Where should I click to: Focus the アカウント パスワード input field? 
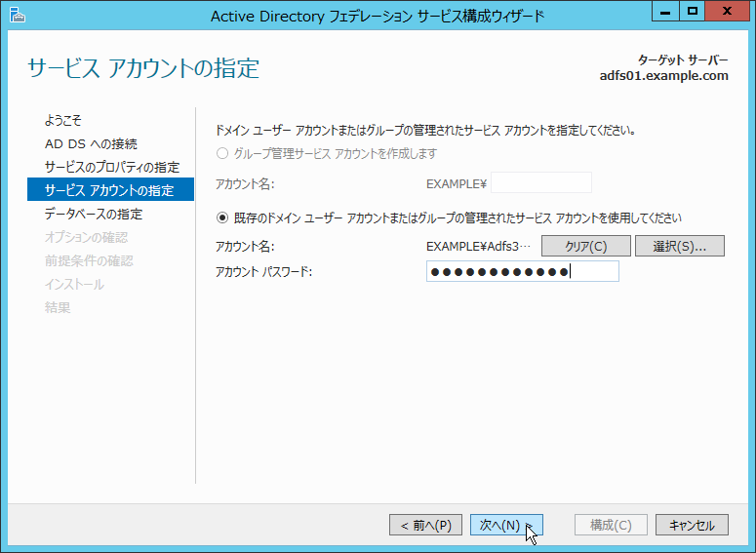tap(523, 271)
